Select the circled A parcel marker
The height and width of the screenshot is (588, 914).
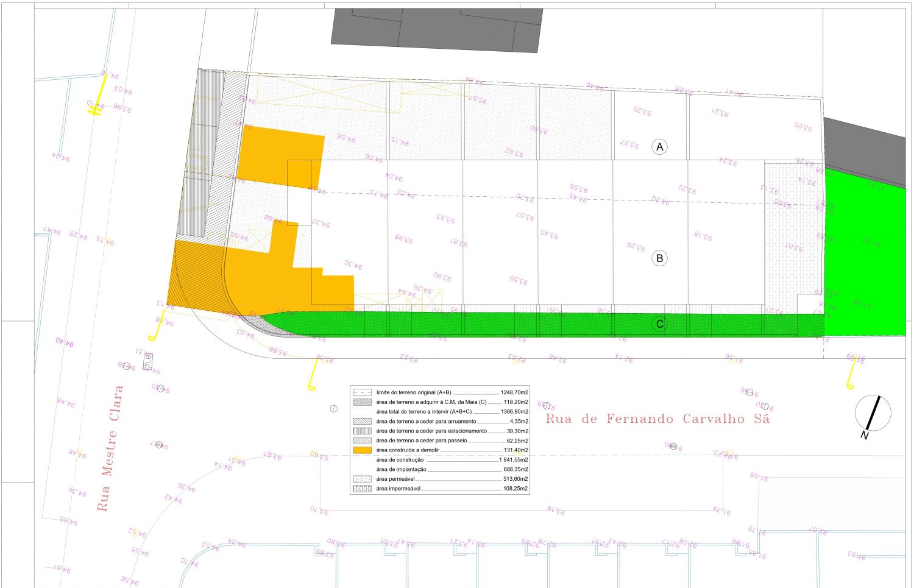click(659, 147)
